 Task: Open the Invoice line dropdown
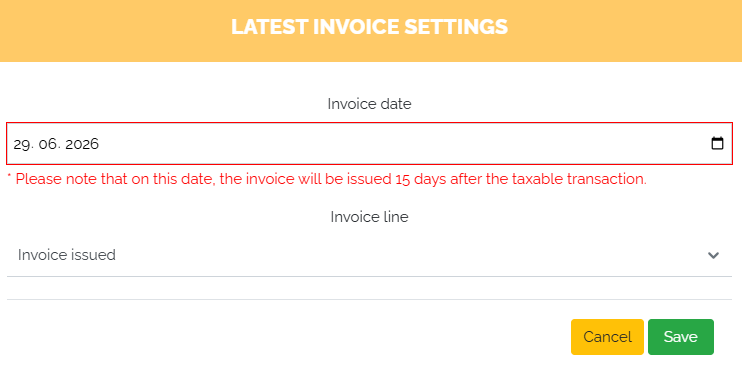tap(369, 255)
